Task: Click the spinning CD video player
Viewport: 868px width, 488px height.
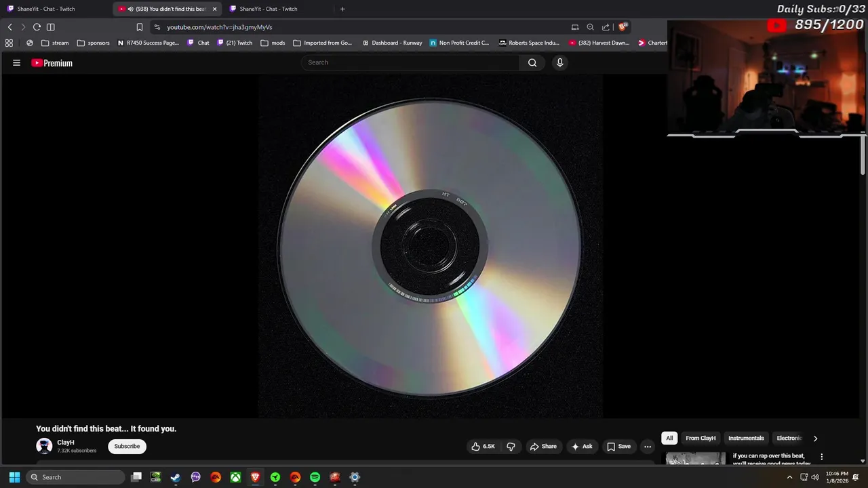Action: (430, 246)
